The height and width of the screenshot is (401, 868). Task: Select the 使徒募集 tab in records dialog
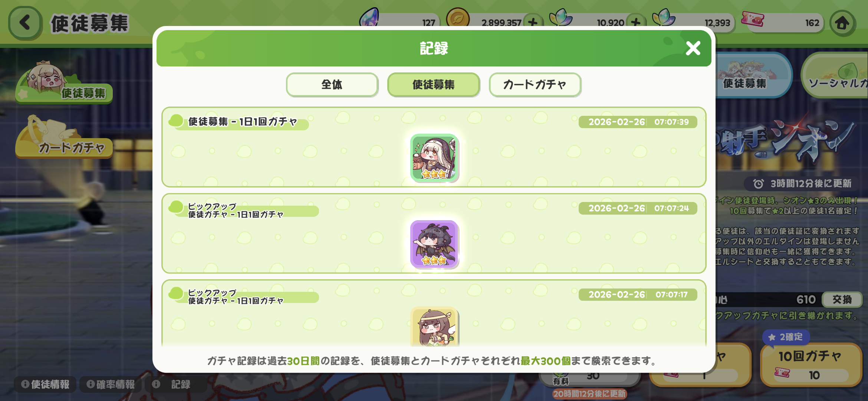point(434,85)
